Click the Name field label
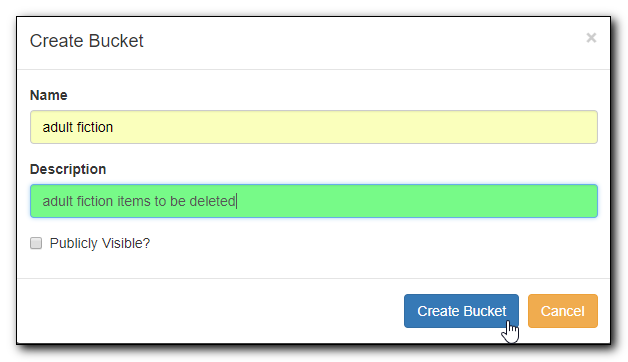 tap(48, 95)
